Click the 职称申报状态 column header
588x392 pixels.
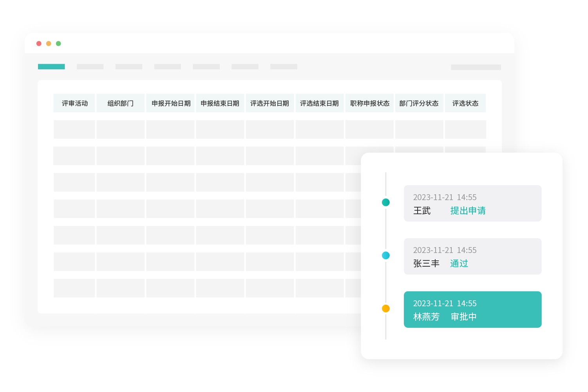click(369, 103)
